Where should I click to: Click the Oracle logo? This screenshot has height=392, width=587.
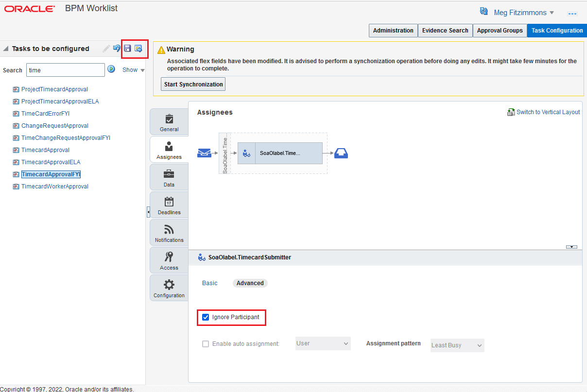click(29, 9)
